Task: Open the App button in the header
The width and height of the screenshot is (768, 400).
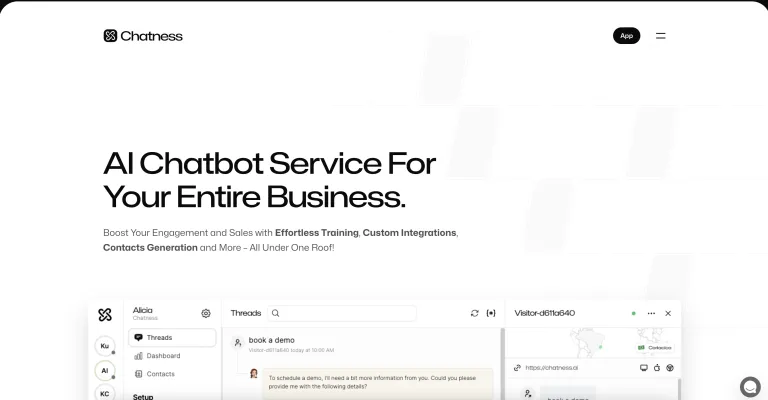Action: coord(626,36)
